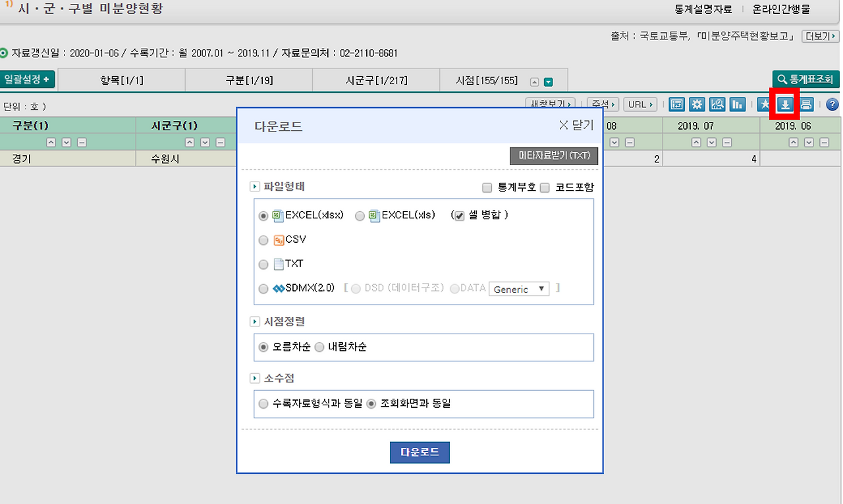Click the 다운로드 button
This screenshot has width=843, height=504.
click(x=420, y=453)
